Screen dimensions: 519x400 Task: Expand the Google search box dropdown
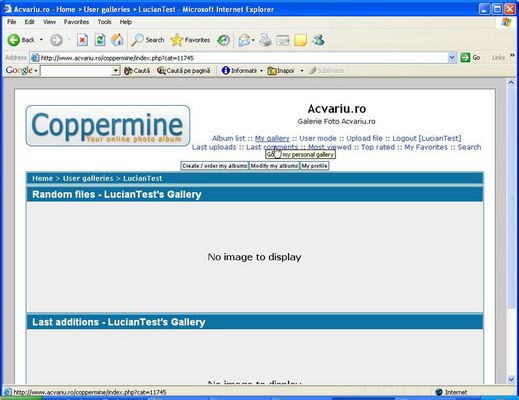click(x=115, y=71)
